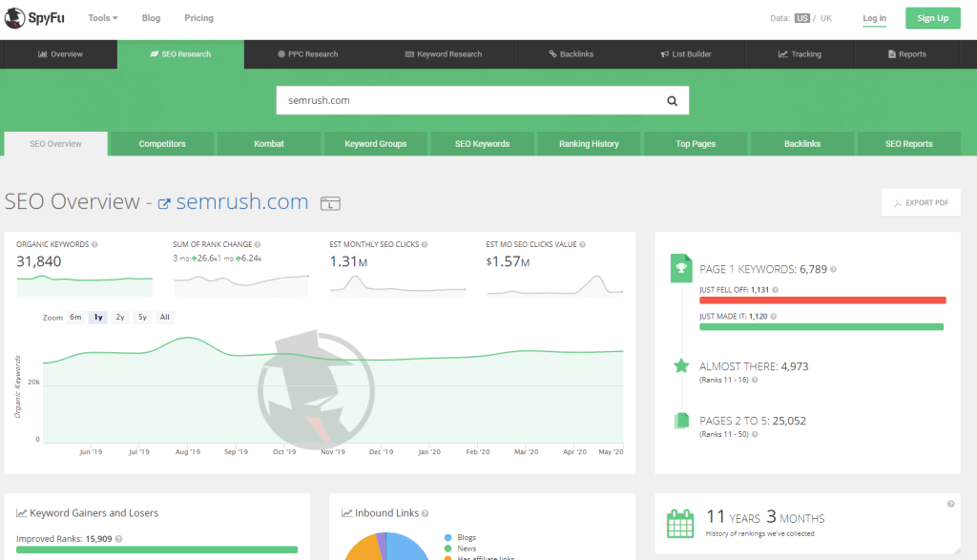The image size is (977, 560).
Task: Click help icon beside Ranks 11 - 50
Action: [755, 434]
